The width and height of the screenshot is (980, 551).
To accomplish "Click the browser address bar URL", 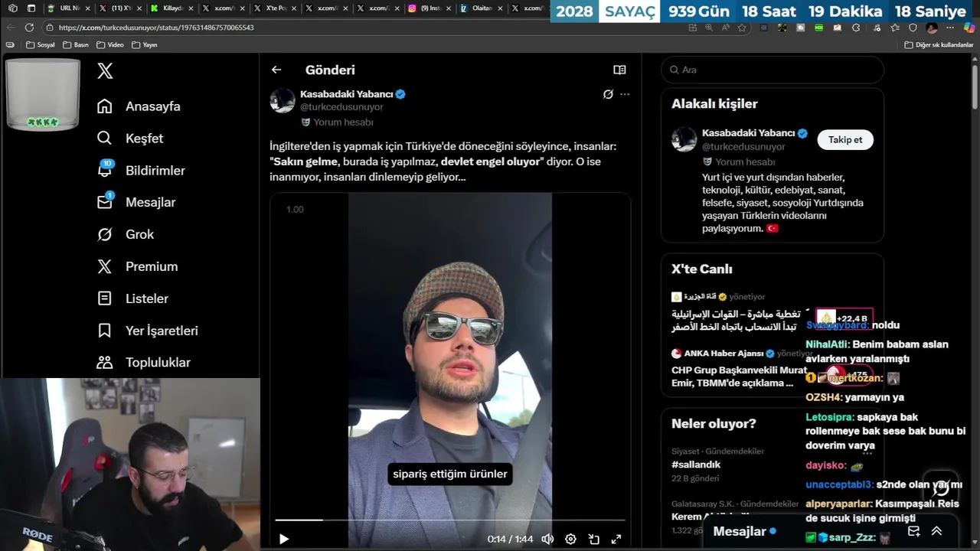I will [156, 28].
